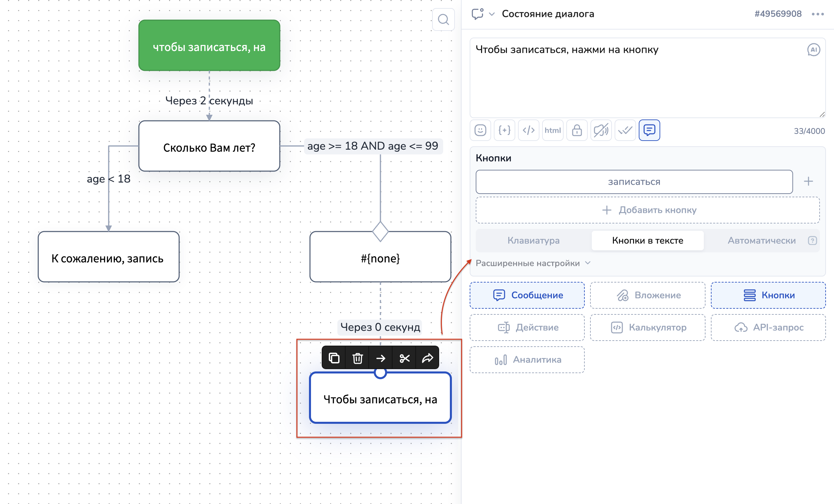Click the Добавить кнопку button

pos(647,210)
